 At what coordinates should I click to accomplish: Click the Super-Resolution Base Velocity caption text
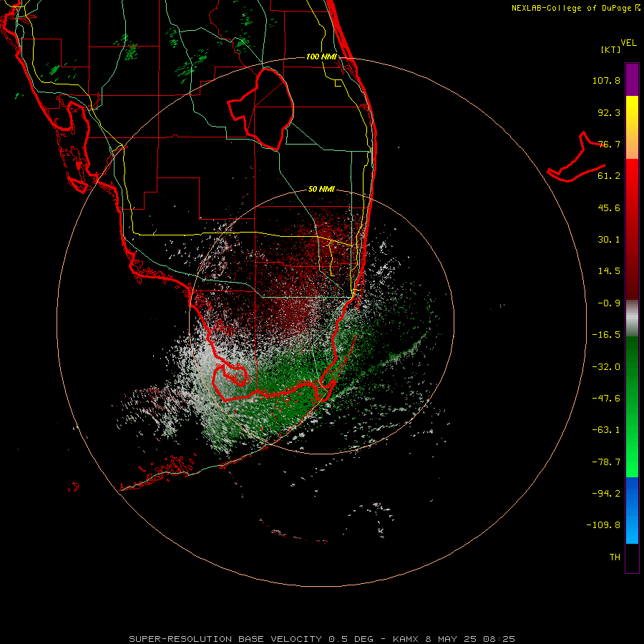pyautogui.click(x=321, y=639)
